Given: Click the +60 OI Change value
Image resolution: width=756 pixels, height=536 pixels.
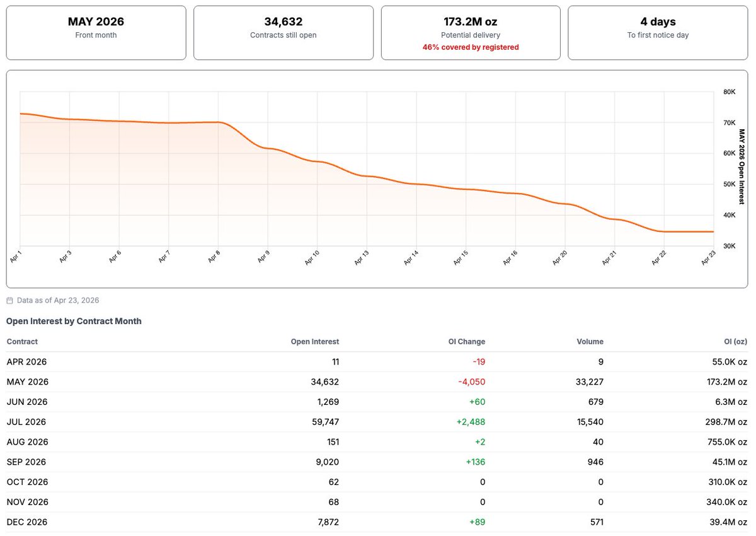Looking at the screenshot, I should tap(478, 402).
